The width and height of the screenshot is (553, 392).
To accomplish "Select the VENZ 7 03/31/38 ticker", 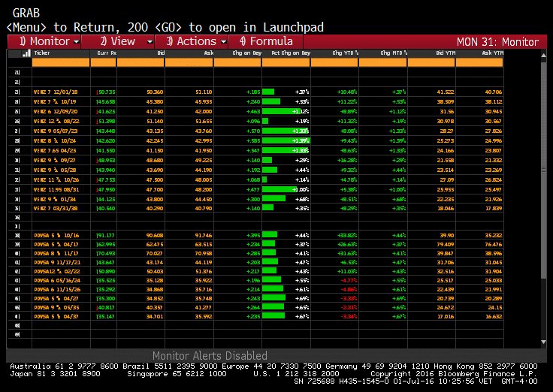I will pos(56,208).
